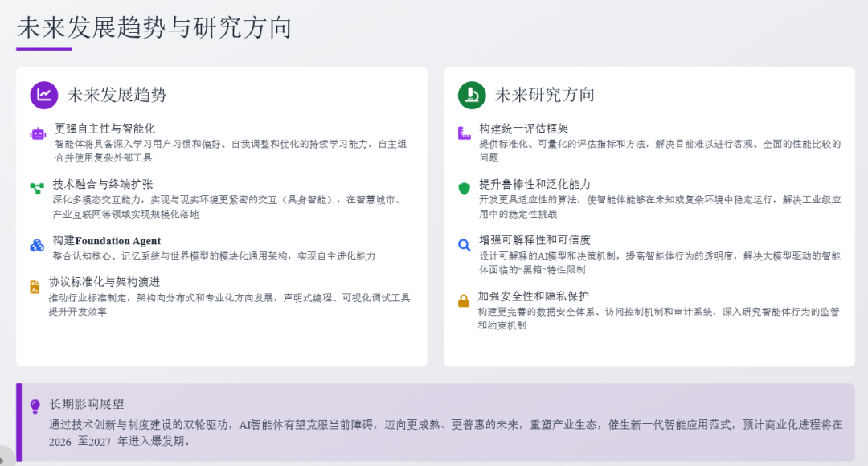The width and height of the screenshot is (868, 466).
Task: Click the description starting 设计可解释的AI模型
Action: [660, 263]
